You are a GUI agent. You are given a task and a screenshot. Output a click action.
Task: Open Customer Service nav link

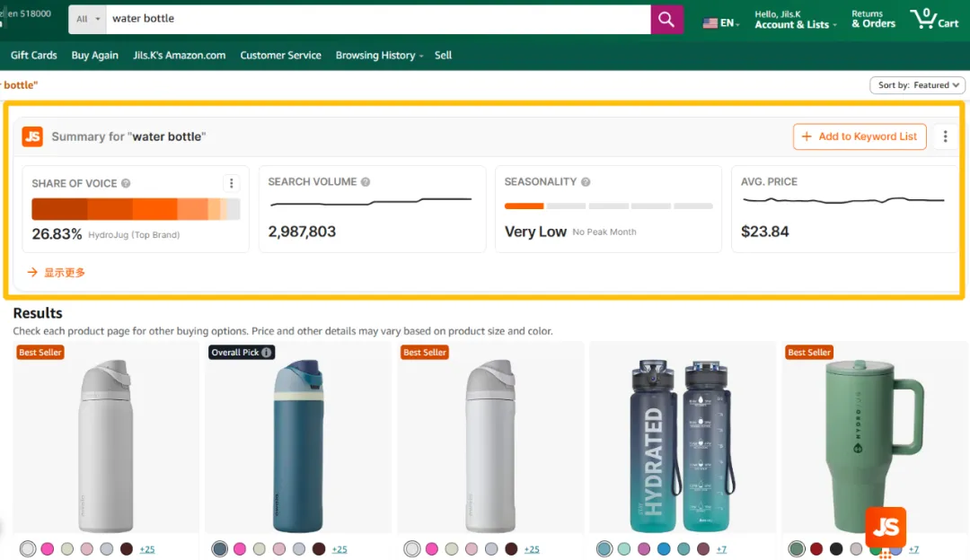pyautogui.click(x=281, y=55)
